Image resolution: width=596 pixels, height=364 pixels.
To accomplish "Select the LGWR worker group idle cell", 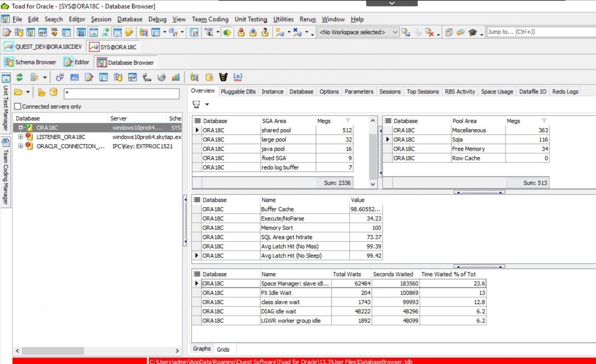I will [296, 321].
